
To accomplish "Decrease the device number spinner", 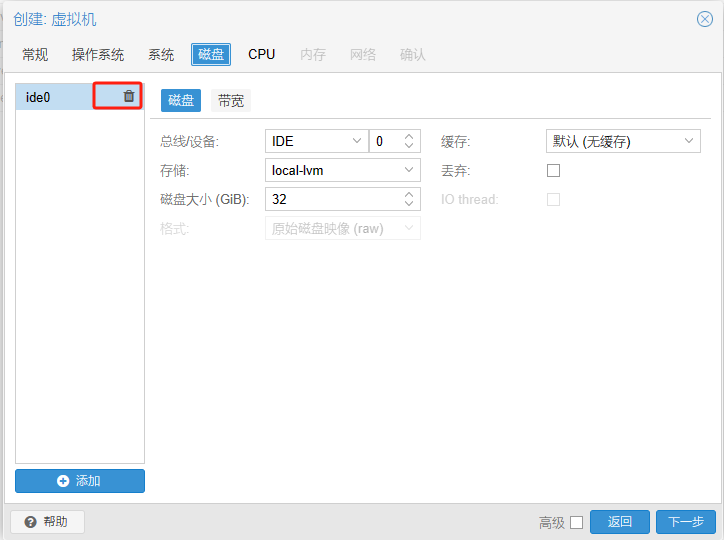I will pyautogui.click(x=409, y=145).
